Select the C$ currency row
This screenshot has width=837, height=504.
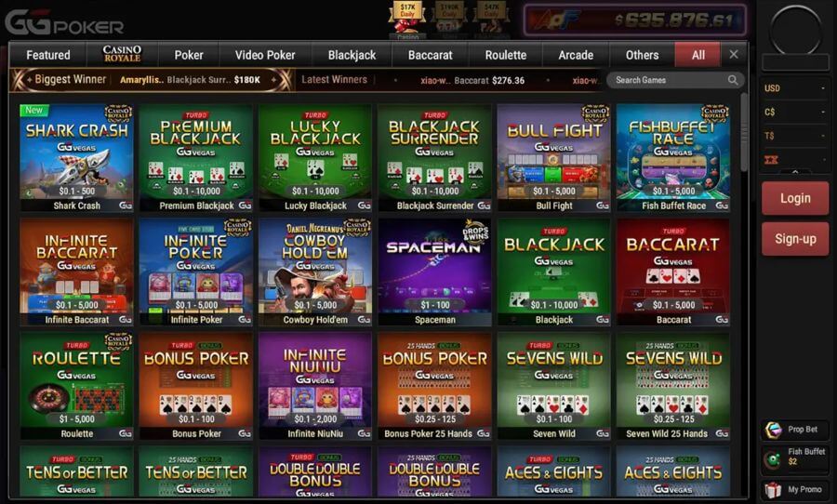[794, 113]
